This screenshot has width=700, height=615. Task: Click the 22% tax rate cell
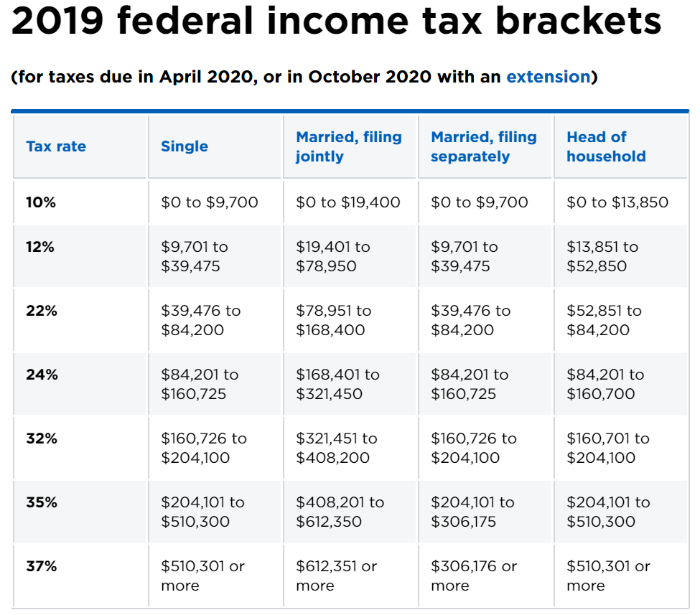pyautogui.click(x=41, y=311)
